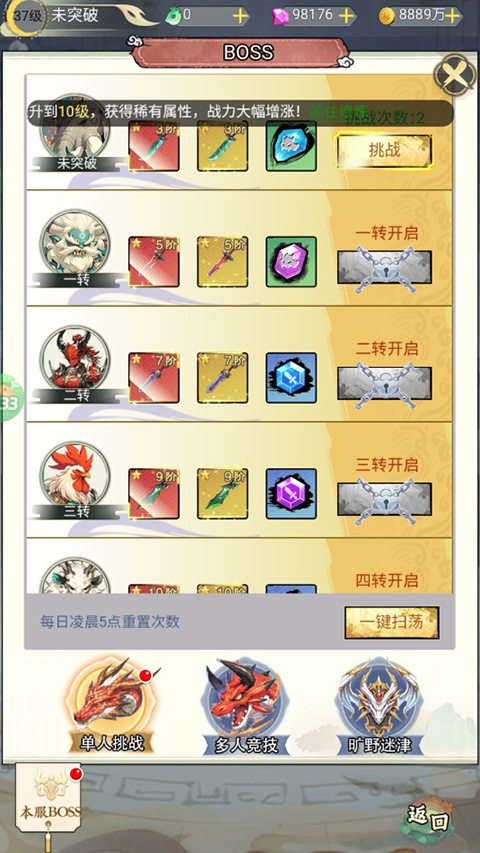Add more purple gems with plus

(347, 16)
